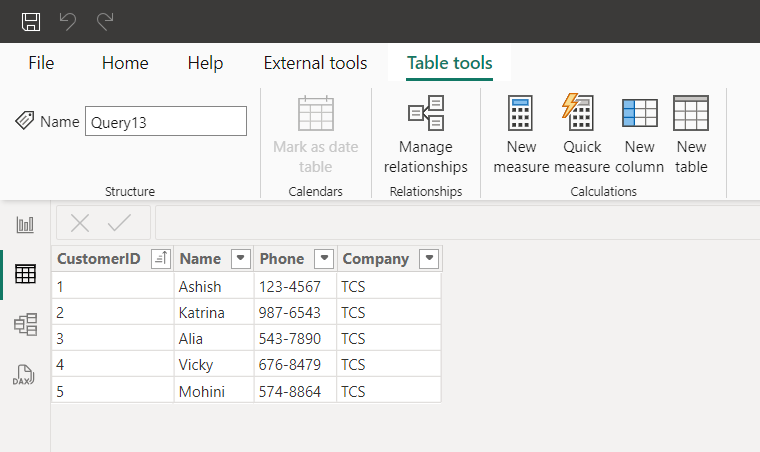Click the Save icon in title bar
760x452 pixels.
coord(31,21)
